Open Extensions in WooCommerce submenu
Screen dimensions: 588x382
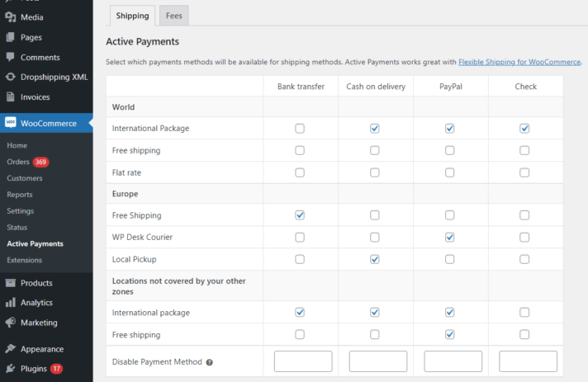[x=25, y=260]
